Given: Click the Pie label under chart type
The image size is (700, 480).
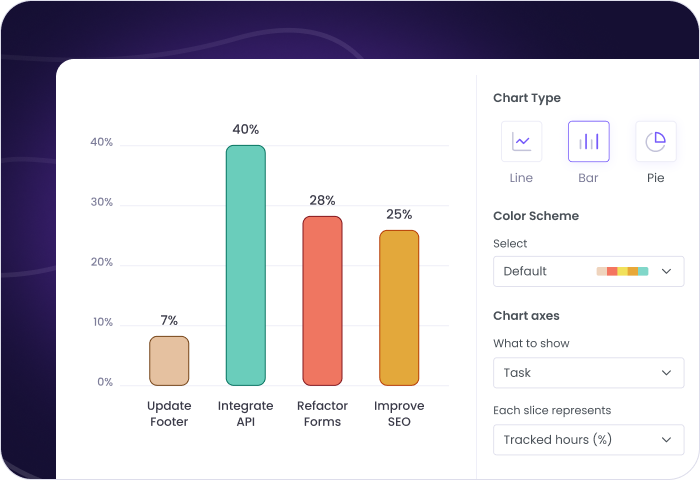Looking at the screenshot, I should click(x=655, y=178).
